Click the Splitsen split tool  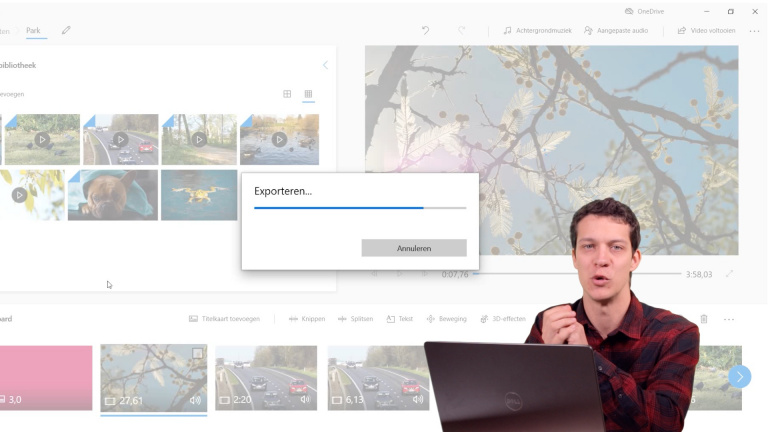coord(355,319)
